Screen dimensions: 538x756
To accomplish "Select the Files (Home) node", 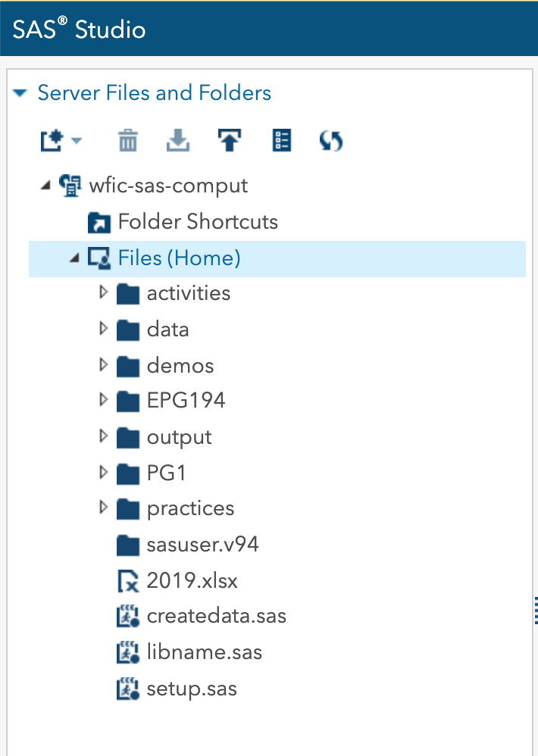I will pos(179,258).
